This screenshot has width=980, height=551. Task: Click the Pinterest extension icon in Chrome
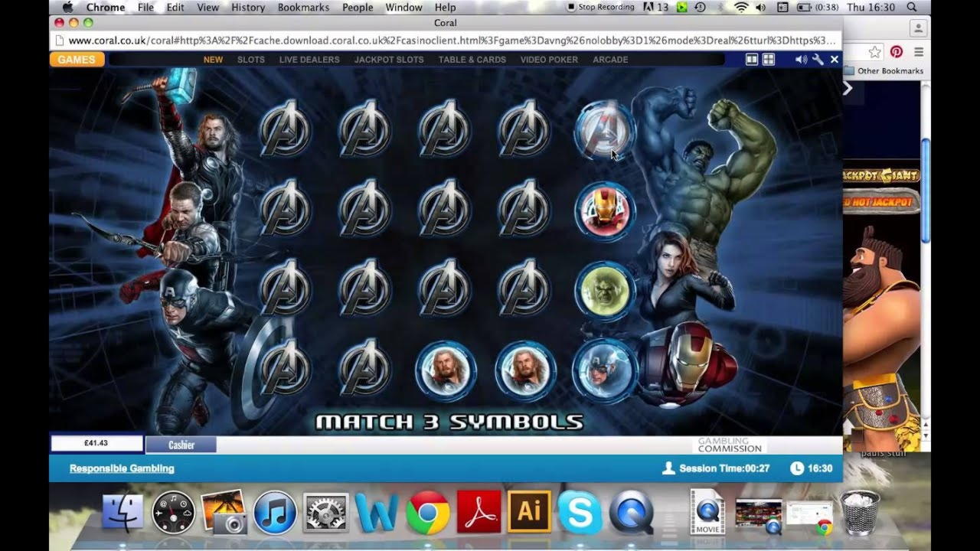click(897, 52)
